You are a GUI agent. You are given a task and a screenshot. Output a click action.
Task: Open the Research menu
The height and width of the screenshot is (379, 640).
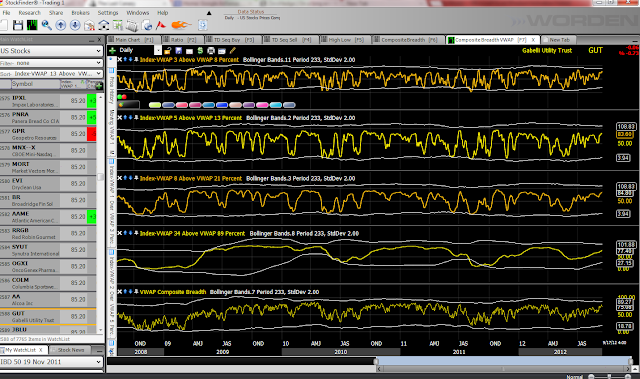click(x=30, y=13)
